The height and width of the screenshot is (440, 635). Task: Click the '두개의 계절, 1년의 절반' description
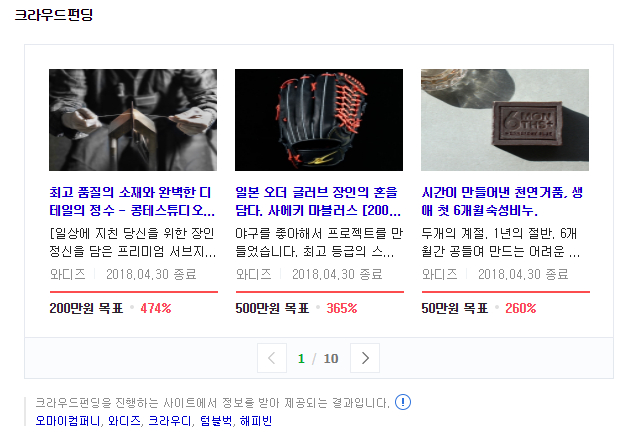[x=501, y=242]
